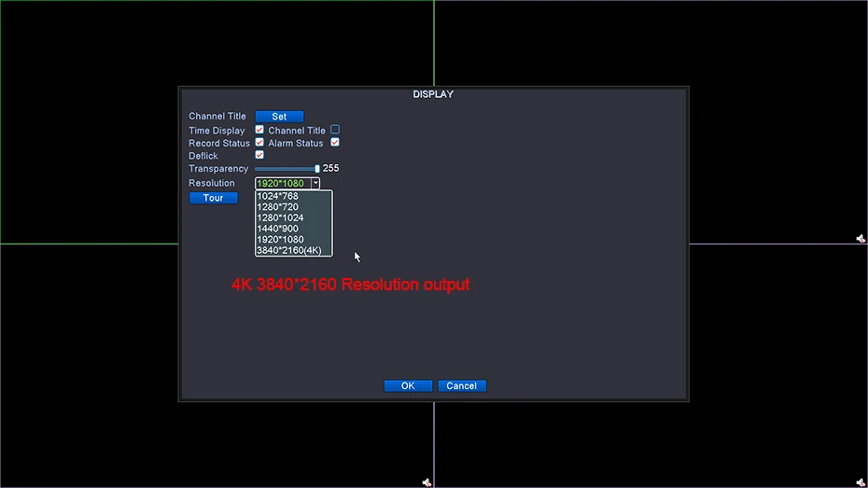Click the Transparency slider handle
This screenshot has width=868, height=488.
point(317,169)
